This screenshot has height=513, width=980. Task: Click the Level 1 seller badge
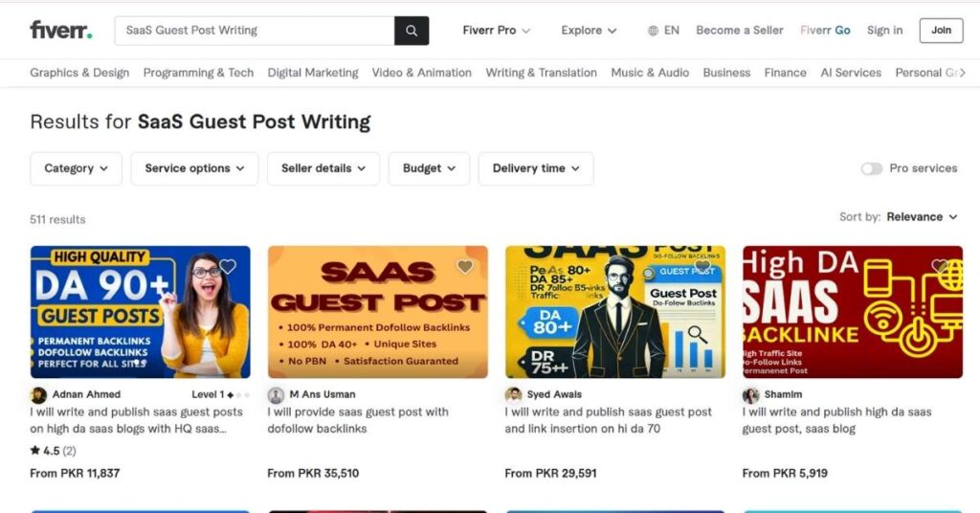pos(221,395)
